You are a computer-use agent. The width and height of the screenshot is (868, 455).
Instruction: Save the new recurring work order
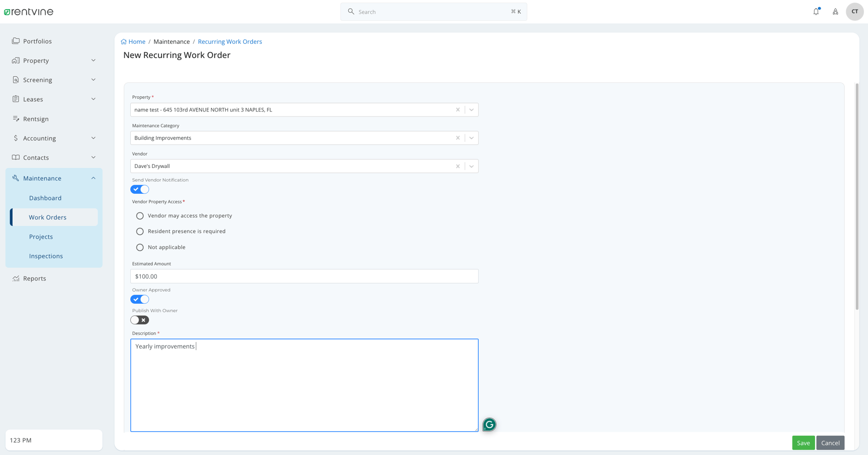[803, 442]
